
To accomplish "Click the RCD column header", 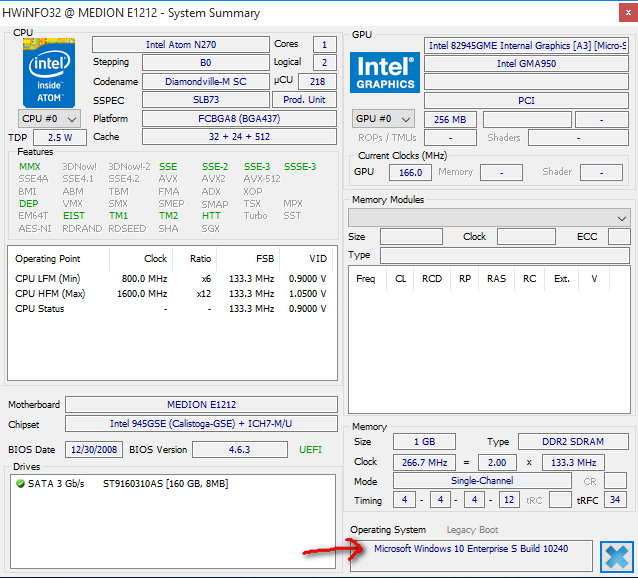I will (432, 279).
